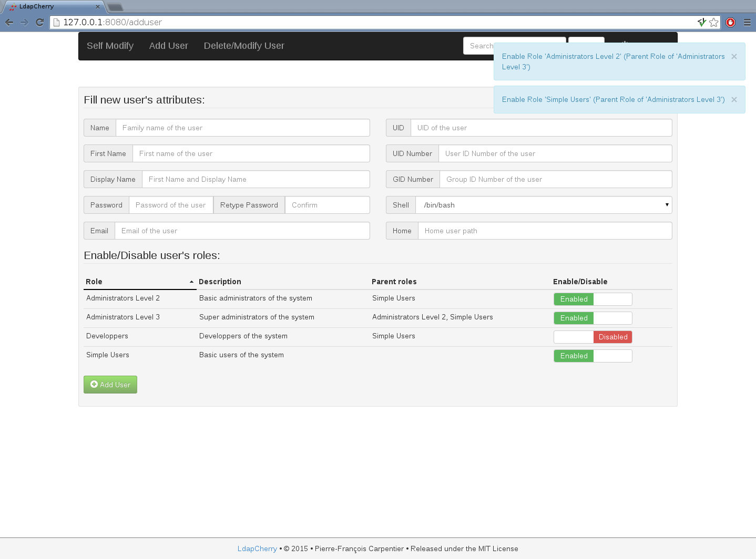
Task: Click the browser reload icon
Action: click(39, 22)
